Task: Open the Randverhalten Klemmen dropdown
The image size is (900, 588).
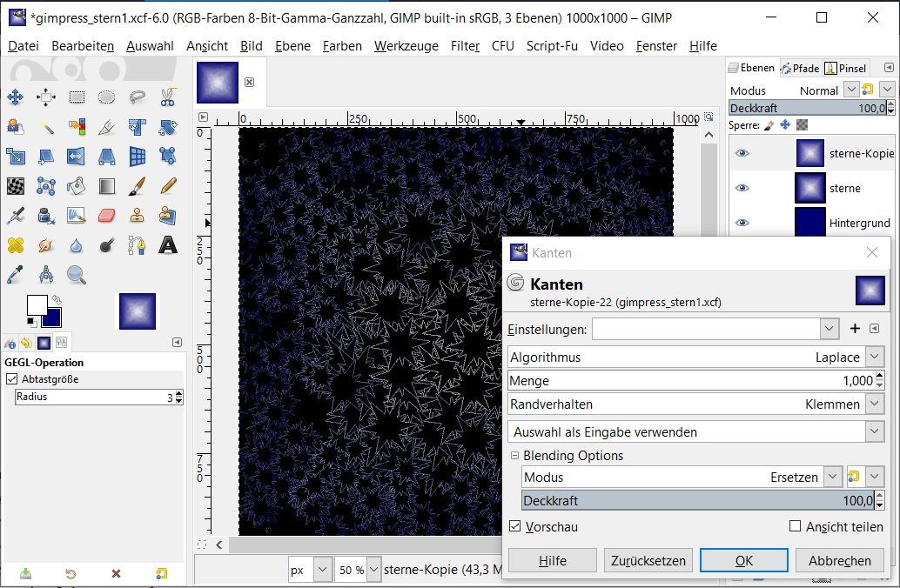Action: tap(874, 404)
